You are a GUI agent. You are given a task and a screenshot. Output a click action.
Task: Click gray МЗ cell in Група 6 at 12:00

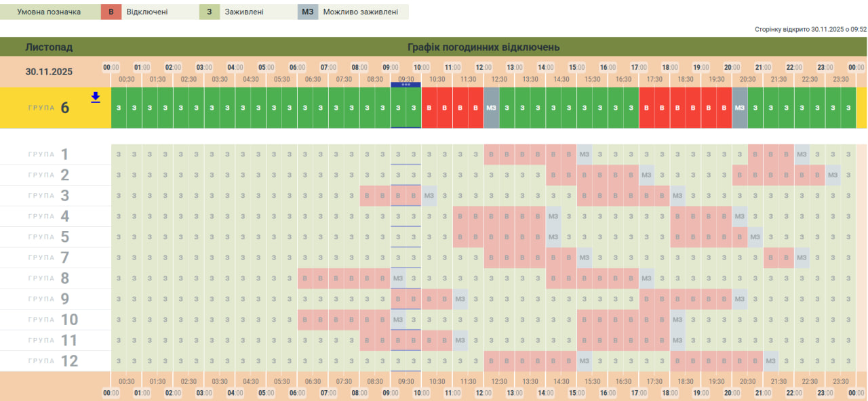tap(492, 108)
